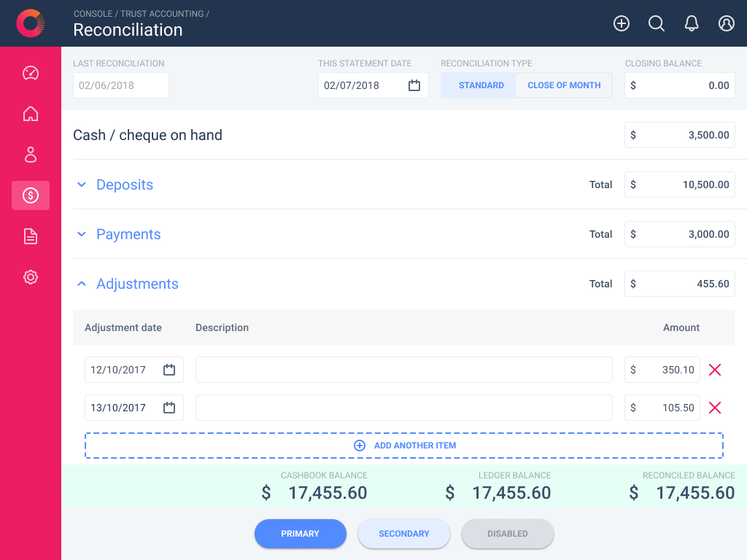747x560 pixels.
Task: Go to dashboard gauge icon in sidebar
Action: click(31, 73)
